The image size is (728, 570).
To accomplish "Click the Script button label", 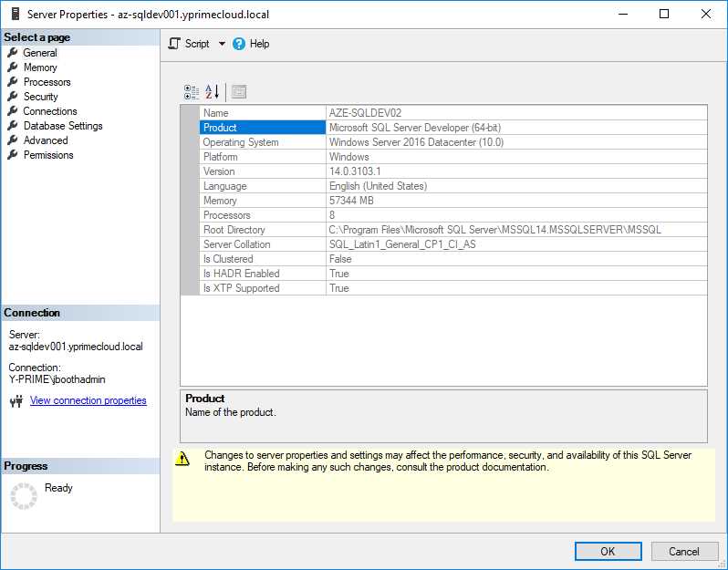I will [x=197, y=44].
